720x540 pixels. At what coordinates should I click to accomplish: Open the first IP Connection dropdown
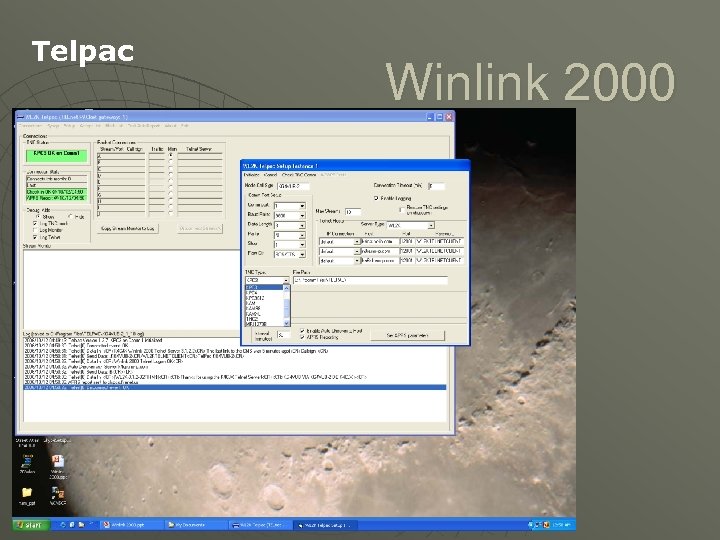356,242
